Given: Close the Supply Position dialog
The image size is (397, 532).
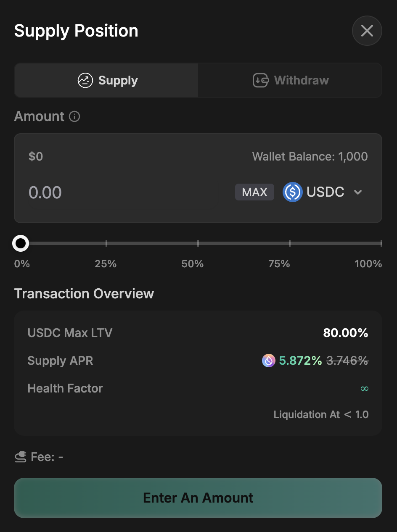Looking at the screenshot, I should coord(367,31).
